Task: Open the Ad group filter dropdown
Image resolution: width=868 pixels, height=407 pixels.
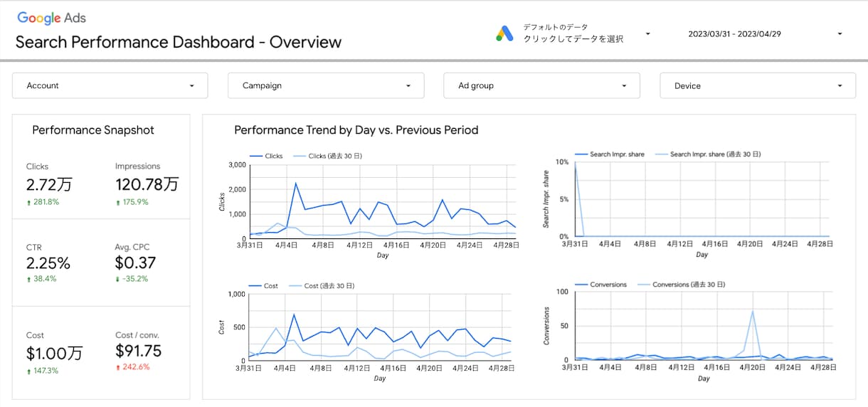Action: [541, 85]
